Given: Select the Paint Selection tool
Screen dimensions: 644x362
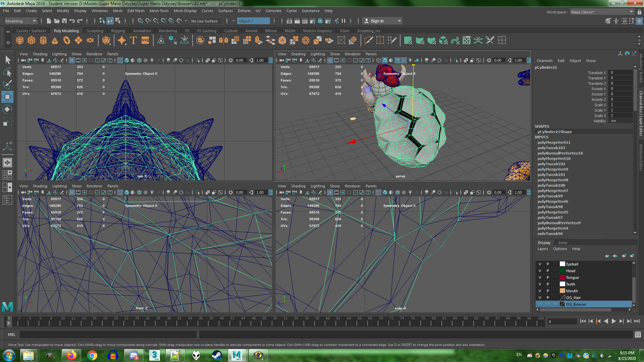Looking at the screenshot, I should click(x=7, y=84).
